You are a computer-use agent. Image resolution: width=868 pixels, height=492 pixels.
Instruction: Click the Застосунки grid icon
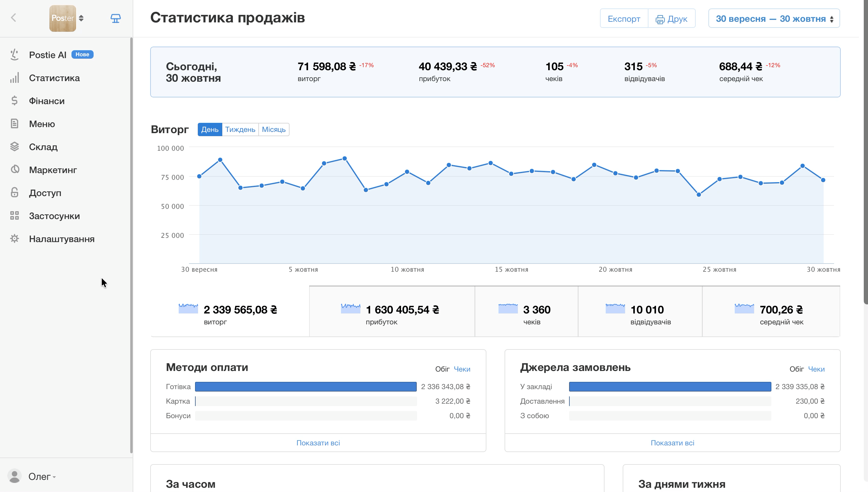coord(15,215)
